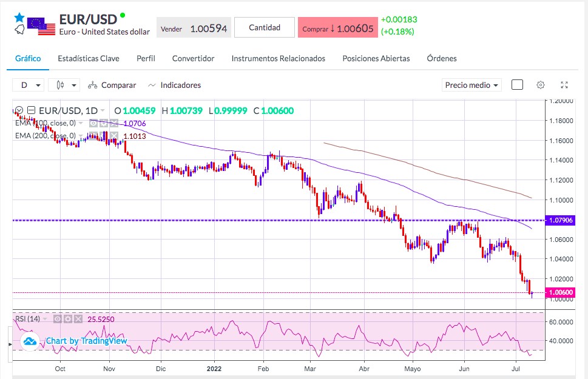Open the Instrumentos Relacionados tab

pos(279,58)
